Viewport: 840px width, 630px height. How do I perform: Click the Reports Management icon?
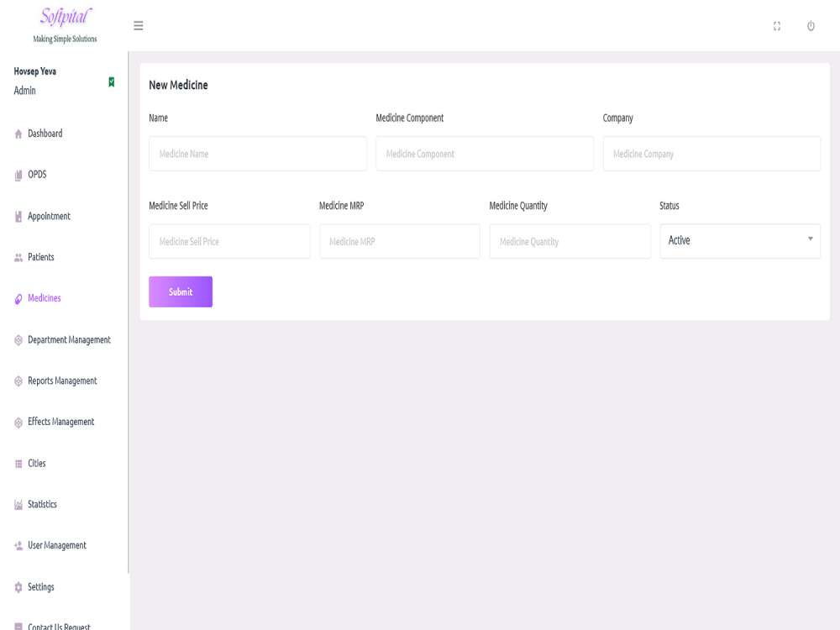(x=18, y=381)
